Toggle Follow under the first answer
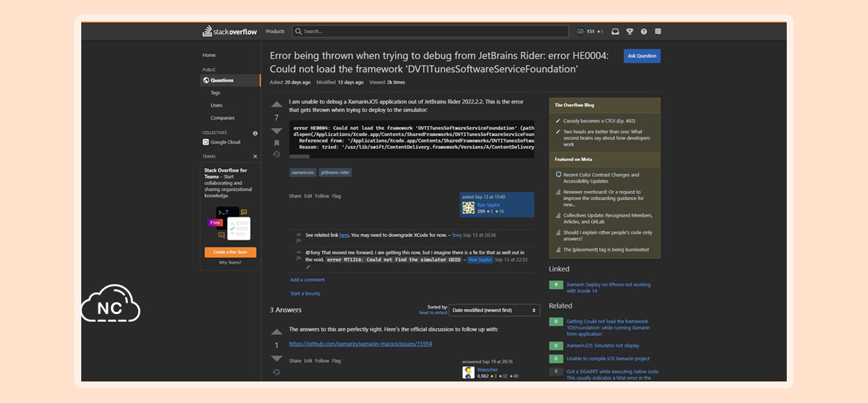868x403 pixels. pos(322,361)
